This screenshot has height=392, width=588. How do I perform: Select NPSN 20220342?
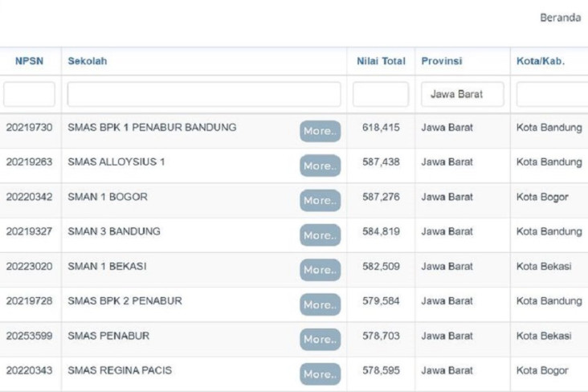pos(29,197)
